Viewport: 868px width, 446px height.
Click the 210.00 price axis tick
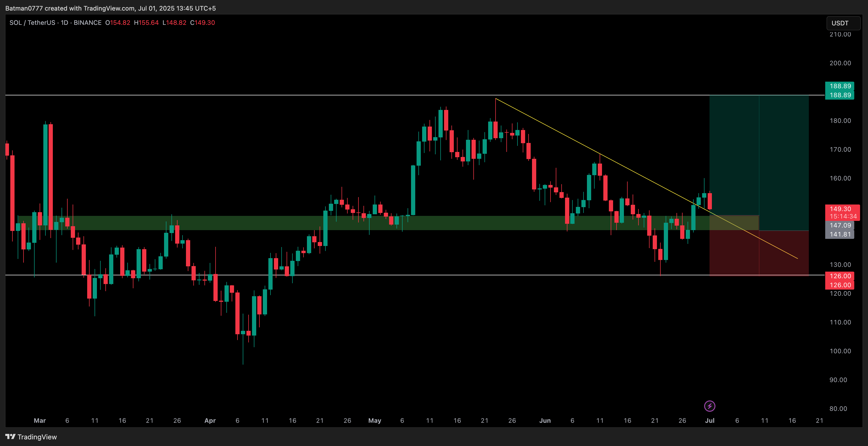point(840,34)
